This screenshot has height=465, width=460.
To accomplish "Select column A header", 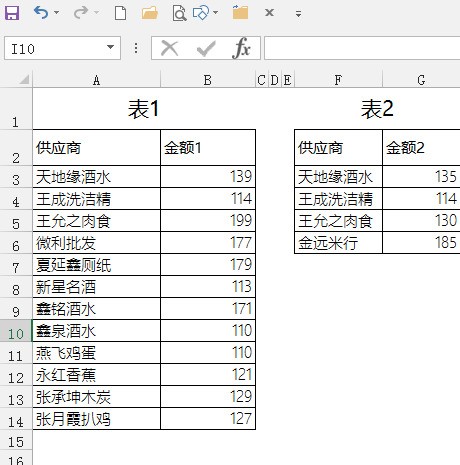I will pos(96,80).
